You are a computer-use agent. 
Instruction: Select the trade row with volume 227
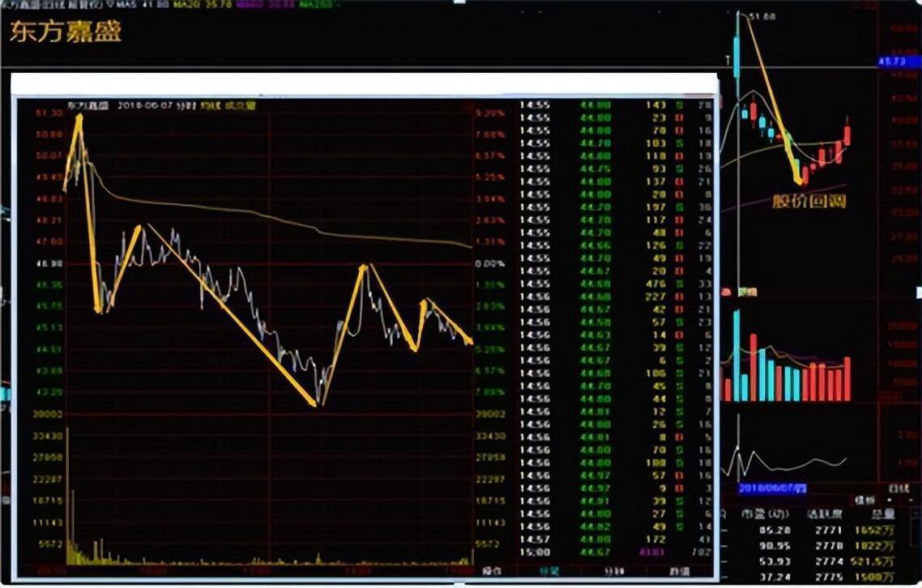point(617,297)
